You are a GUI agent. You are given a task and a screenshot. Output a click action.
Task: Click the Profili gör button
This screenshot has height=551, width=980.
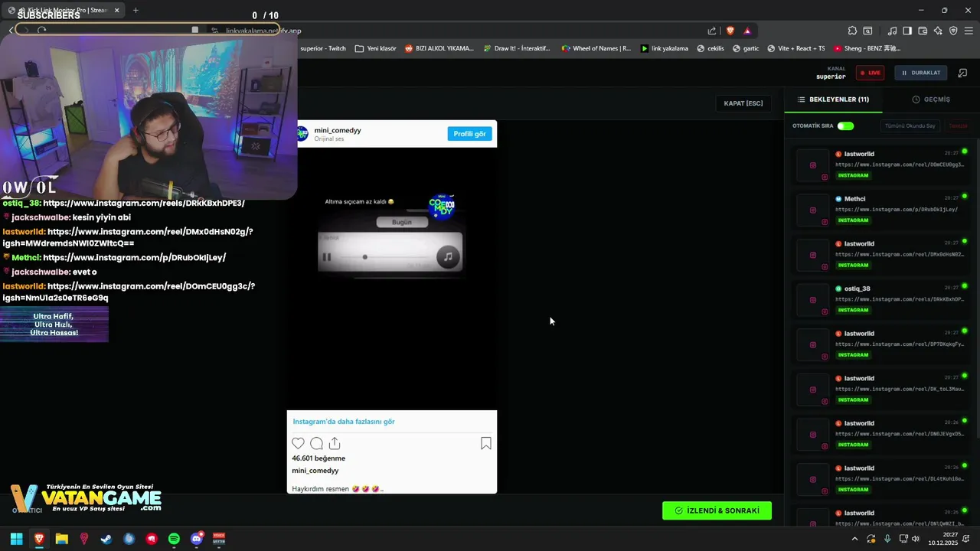point(469,134)
